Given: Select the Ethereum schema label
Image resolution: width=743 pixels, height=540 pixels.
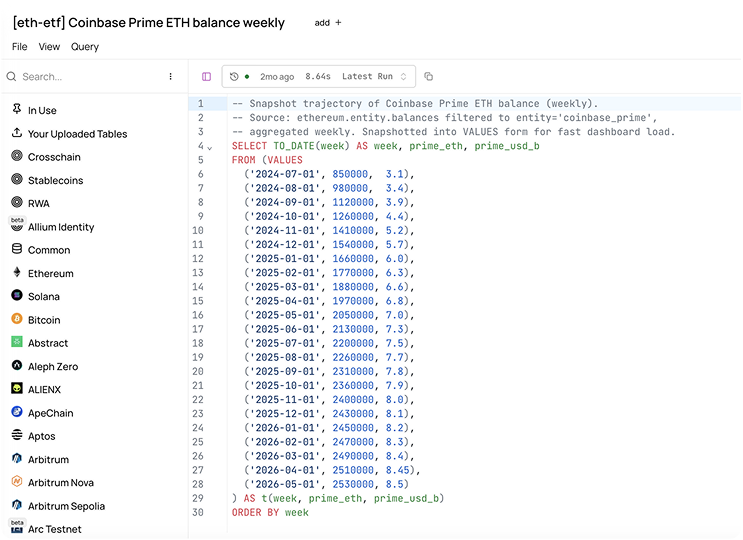Looking at the screenshot, I should (51, 273).
